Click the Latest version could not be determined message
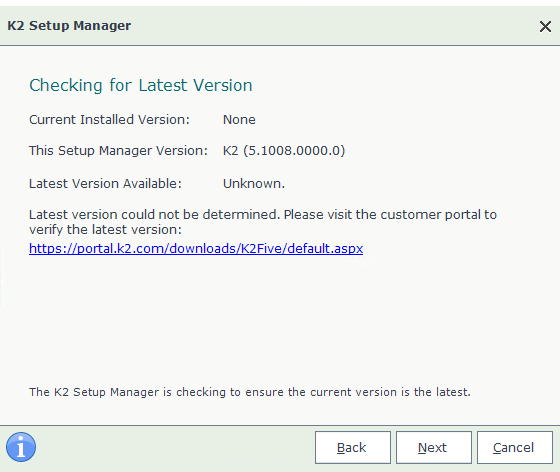The height and width of the screenshot is (472, 560). tap(263, 215)
